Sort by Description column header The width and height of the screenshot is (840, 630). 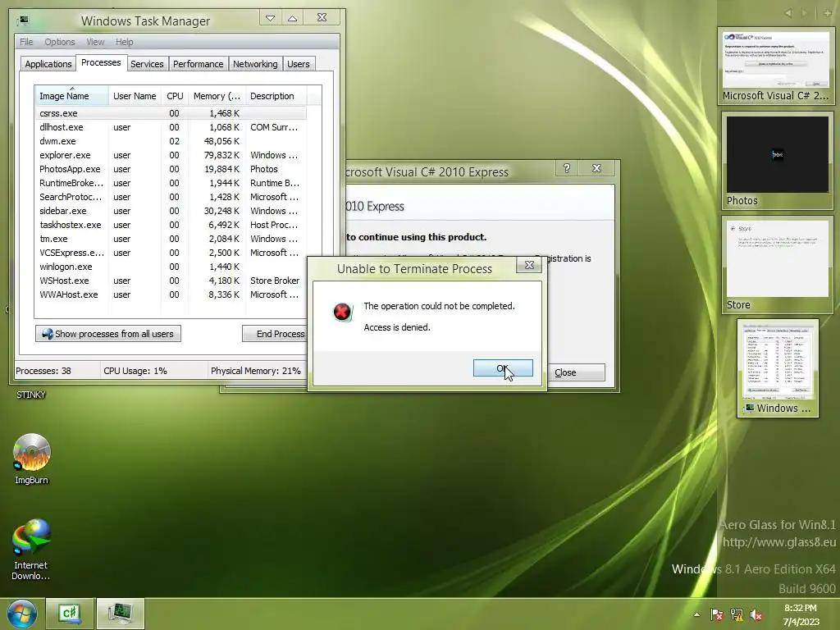(x=276, y=96)
